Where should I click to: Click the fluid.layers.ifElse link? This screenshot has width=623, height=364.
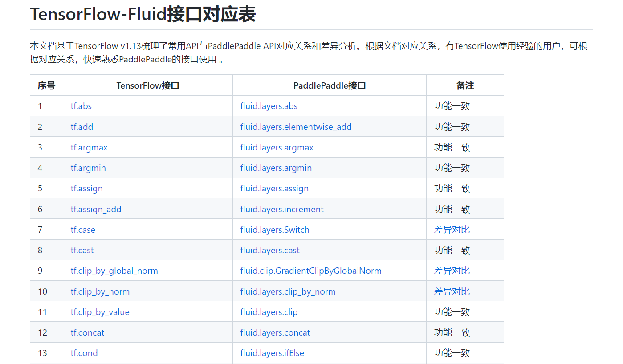point(272,353)
